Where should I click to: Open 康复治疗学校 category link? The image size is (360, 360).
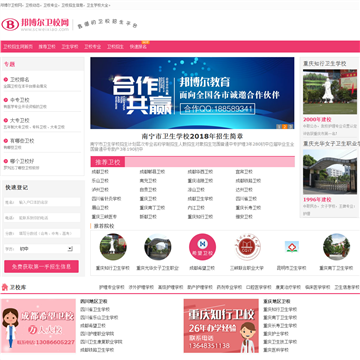click(288, 287)
